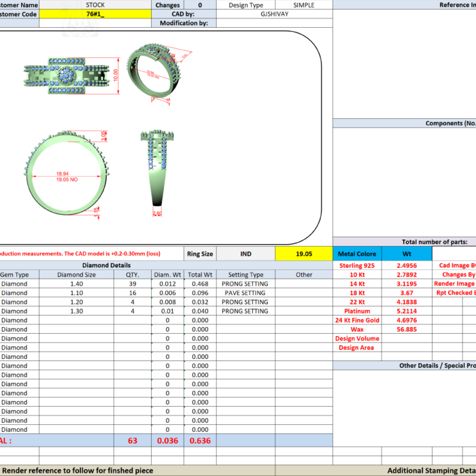
Task: Click the front-view ring with 18.94 diameter
Action: point(67,173)
